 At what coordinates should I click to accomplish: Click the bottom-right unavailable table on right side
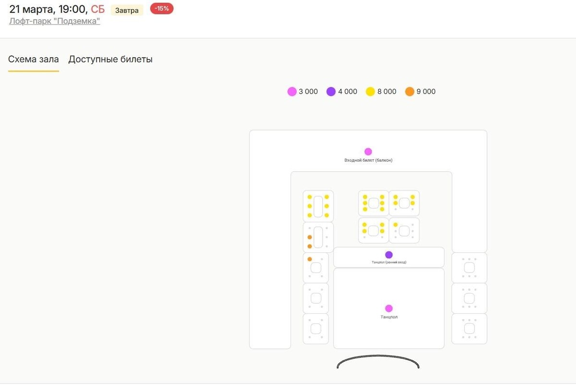(x=469, y=329)
